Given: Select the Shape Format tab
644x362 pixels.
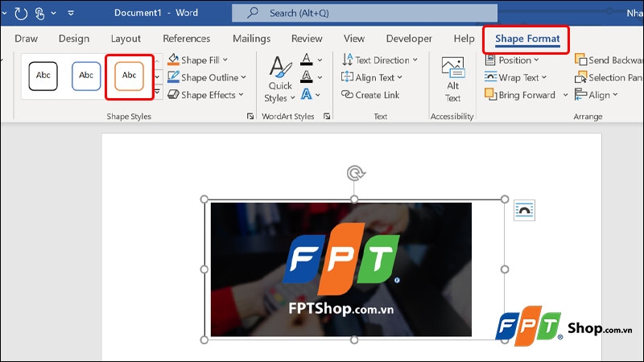Looking at the screenshot, I should 527,39.
